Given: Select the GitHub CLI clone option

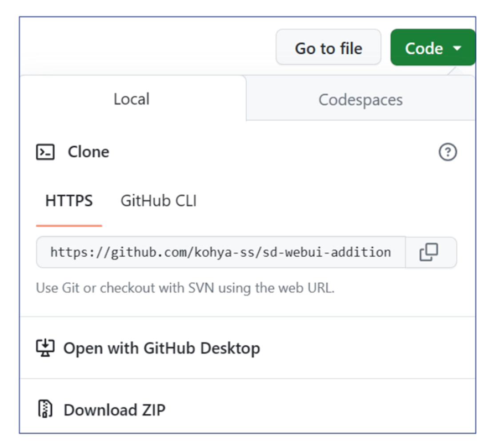Looking at the screenshot, I should [159, 200].
